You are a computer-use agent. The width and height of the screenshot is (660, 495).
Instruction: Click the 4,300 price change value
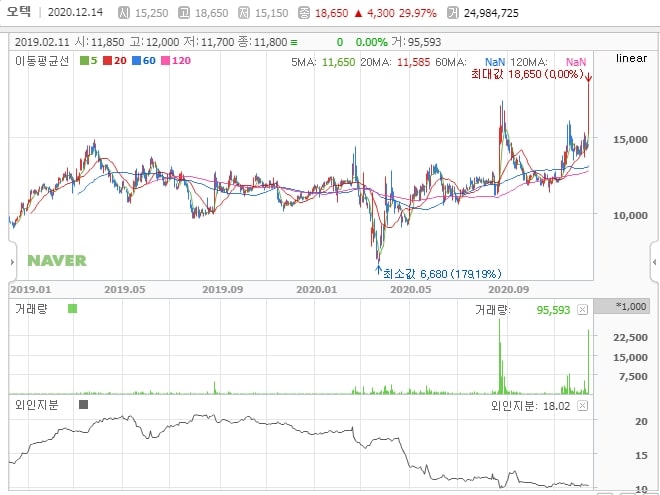[381, 13]
